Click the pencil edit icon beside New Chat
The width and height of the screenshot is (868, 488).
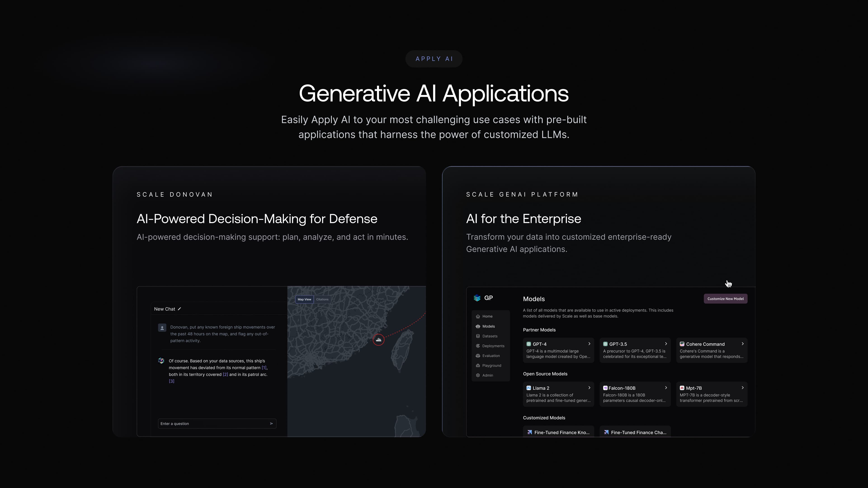click(x=180, y=309)
